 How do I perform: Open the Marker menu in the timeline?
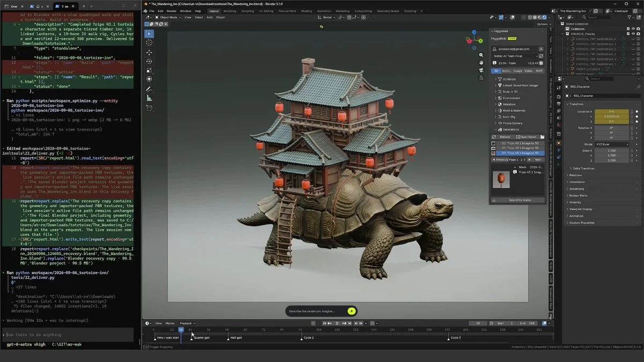[170, 323]
